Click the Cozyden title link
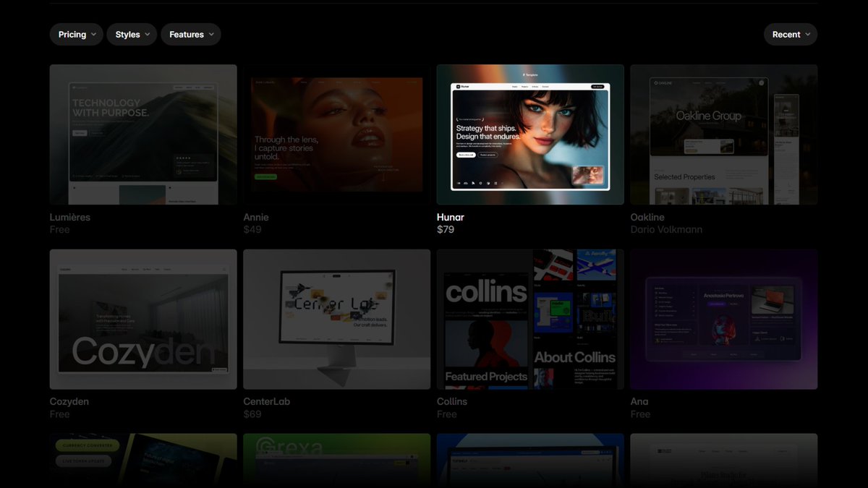The image size is (868, 488). (x=69, y=401)
